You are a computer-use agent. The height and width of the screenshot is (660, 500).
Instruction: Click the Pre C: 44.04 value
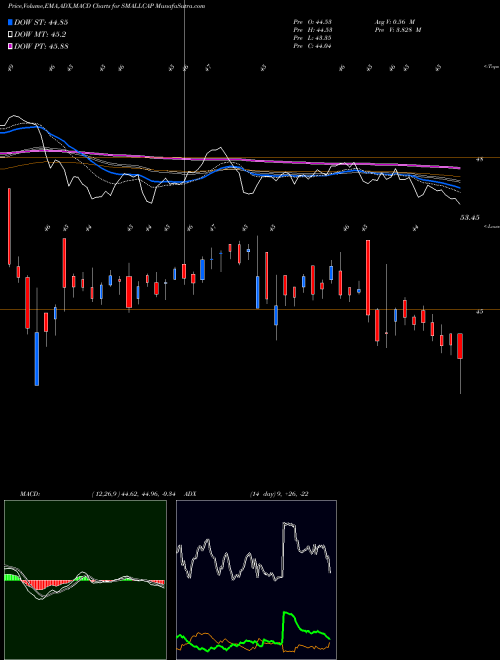(x=313, y=46)
